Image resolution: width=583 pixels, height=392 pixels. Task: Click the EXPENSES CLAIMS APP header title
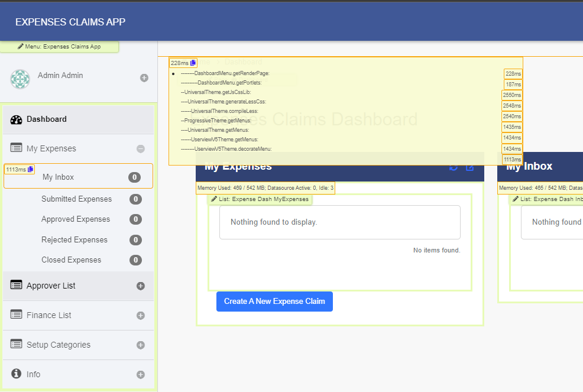click(x=70, y=22)
